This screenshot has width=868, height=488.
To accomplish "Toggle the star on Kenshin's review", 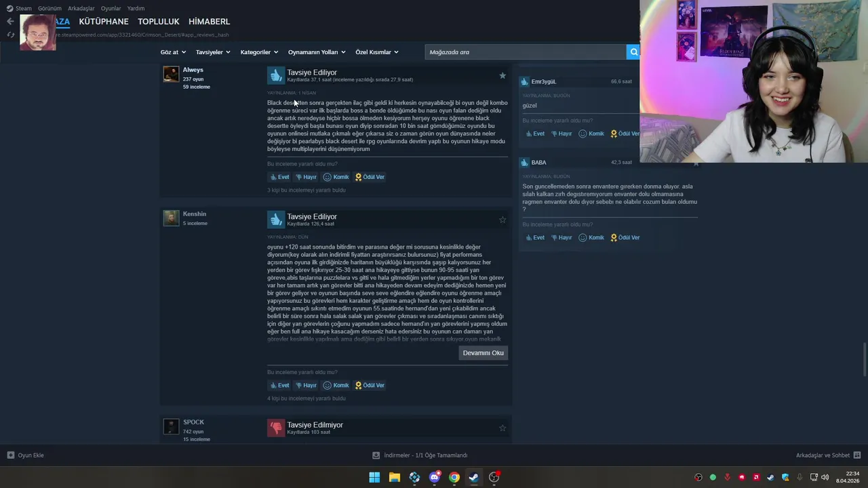I will tap(502, 220).
